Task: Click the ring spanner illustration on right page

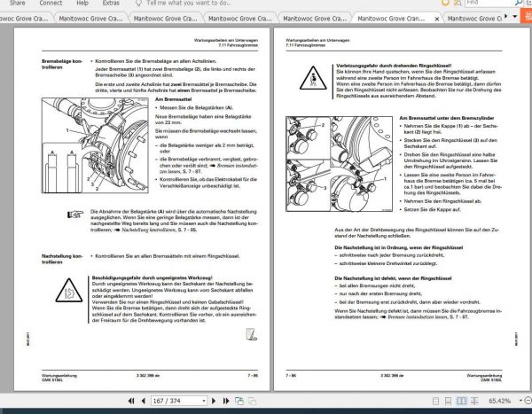Action: (339, 164)
